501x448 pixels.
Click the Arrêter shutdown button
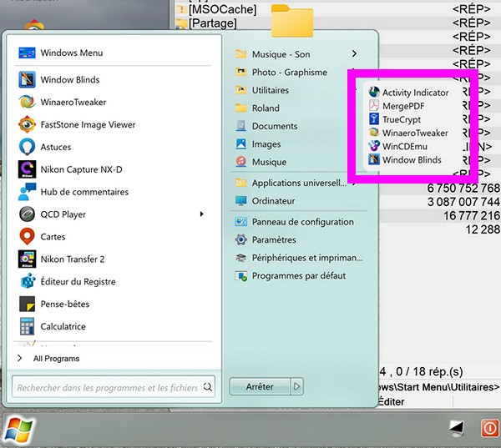tap(260, 387)
